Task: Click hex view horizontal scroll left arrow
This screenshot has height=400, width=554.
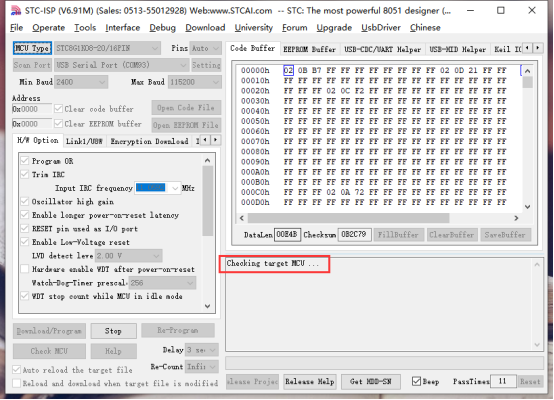Action: click(242, 218)
